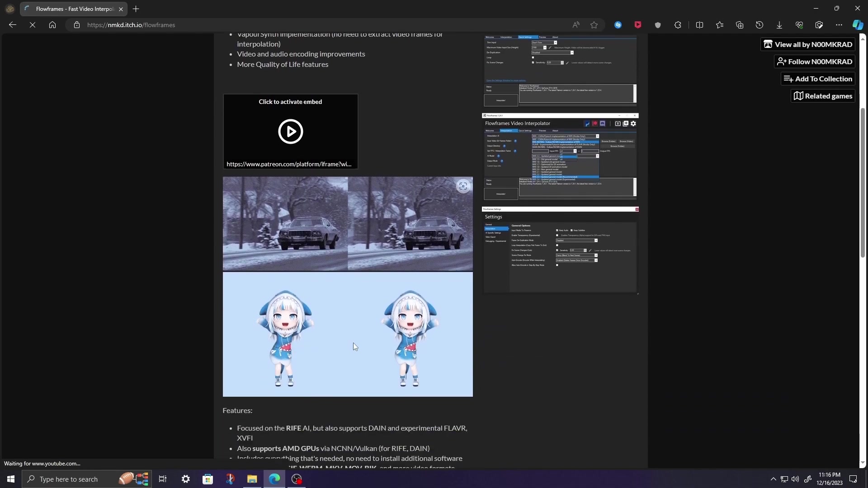868x488 pixels.
Task: Open the Favorites list
Action: (x=720, y=25)
